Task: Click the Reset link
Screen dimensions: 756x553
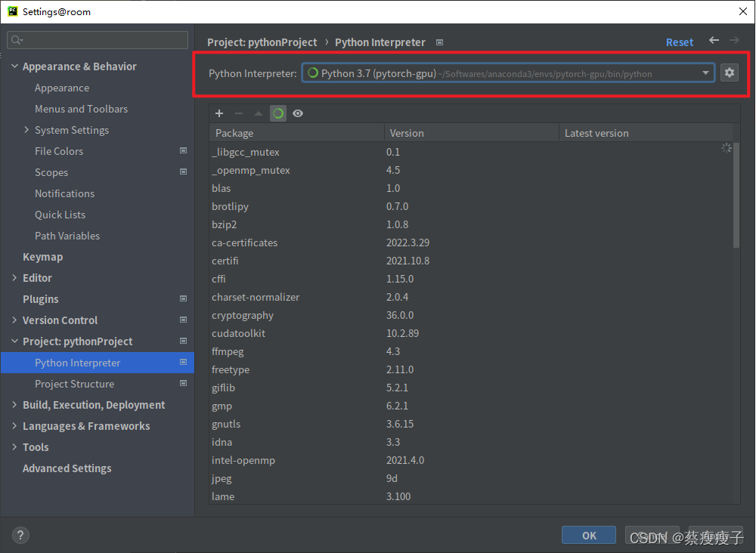Action: 680,42
